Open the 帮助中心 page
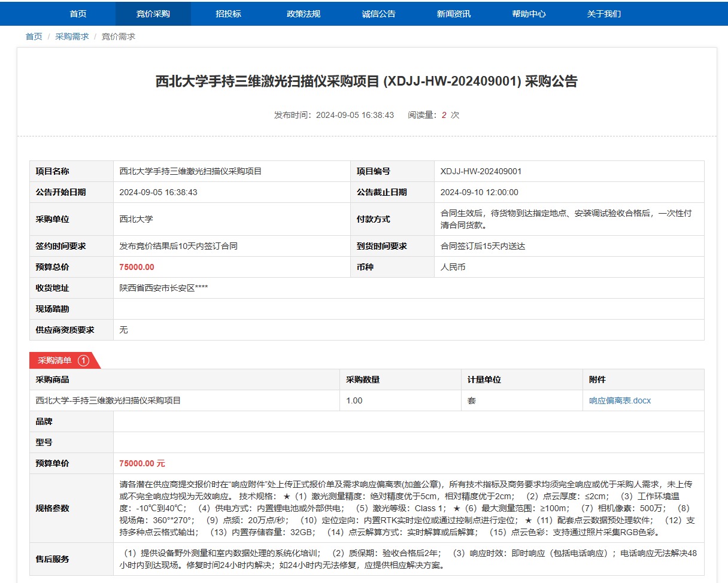Viewport: 728px width, 583px height. click(x=529, y=14)
